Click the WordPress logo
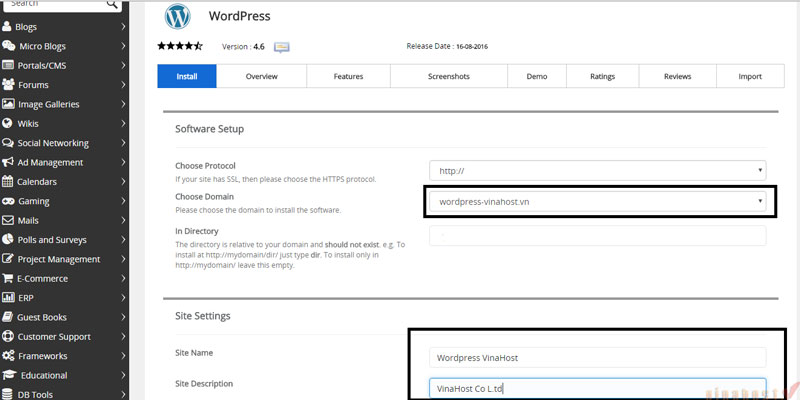Screen dimensions: 800x400 tap(178, 16)
